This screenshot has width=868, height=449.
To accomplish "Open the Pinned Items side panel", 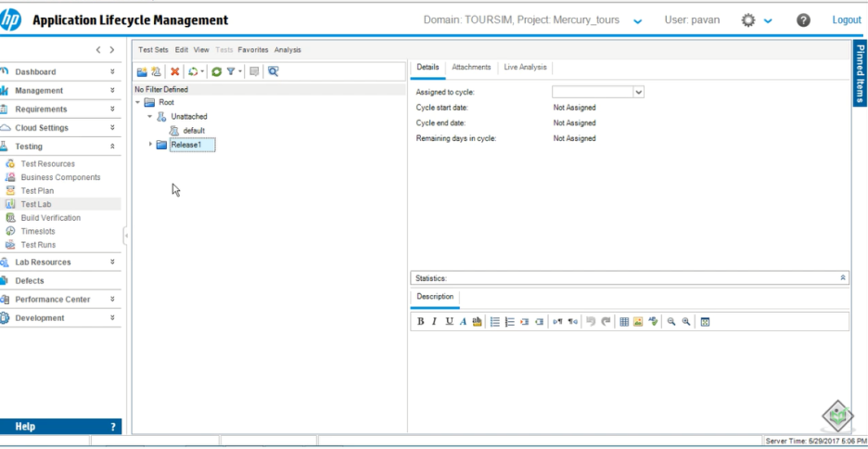I will 860,72.
